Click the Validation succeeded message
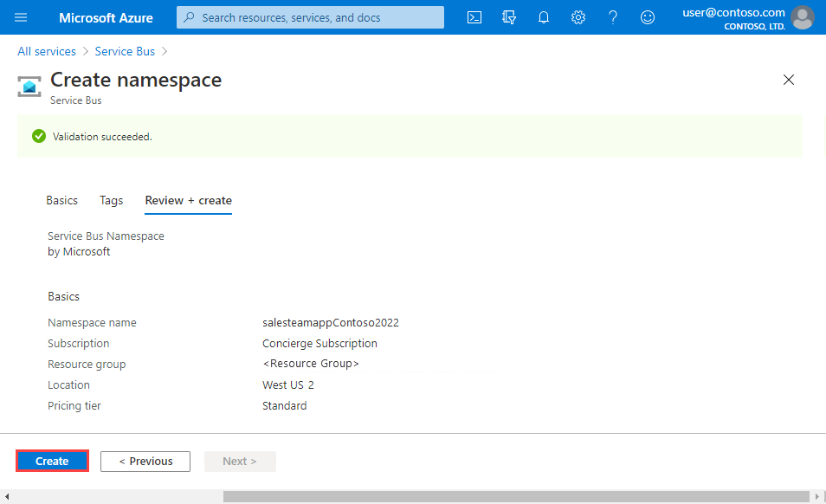Image resolution: width=826 pixels, height=504 pixels. click(102, 137)
